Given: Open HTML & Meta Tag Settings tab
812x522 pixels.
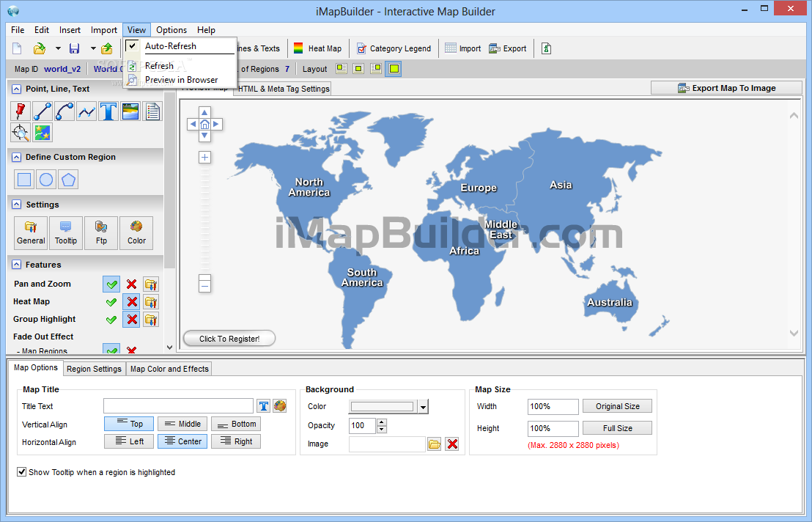Looking at the screenshot, I should tap(284, 89).
